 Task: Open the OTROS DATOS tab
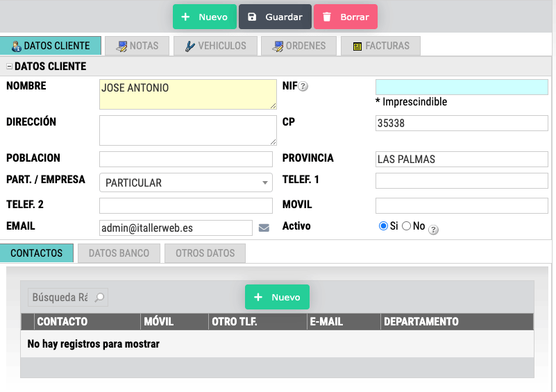point(205,253)
